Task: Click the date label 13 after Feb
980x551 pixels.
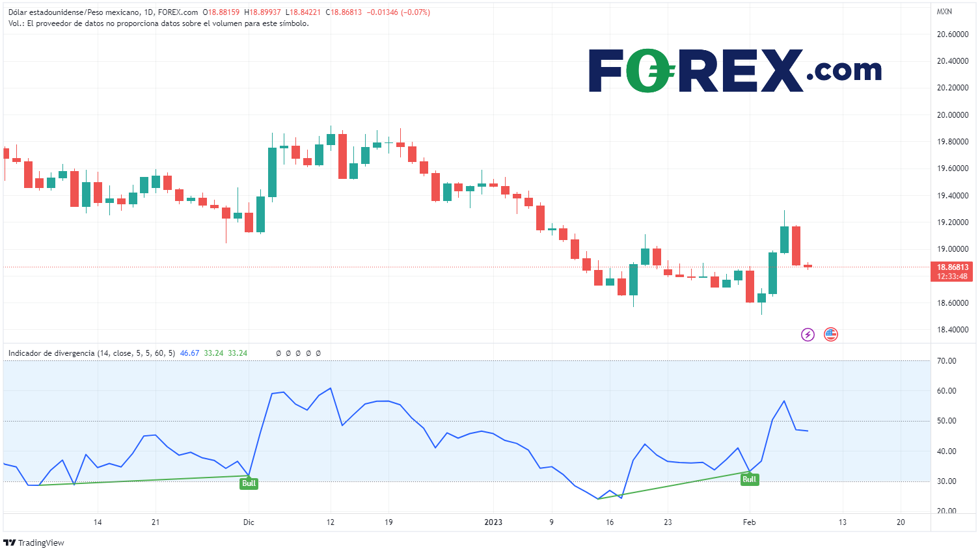Action: point(843,522)
